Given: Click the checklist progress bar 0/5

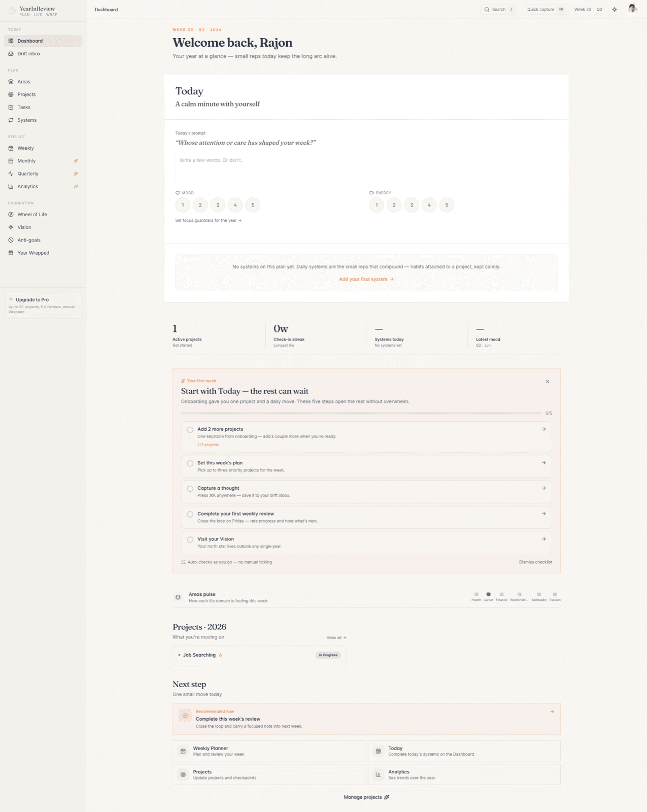Looking at the screenshot, I should [361, 413].
